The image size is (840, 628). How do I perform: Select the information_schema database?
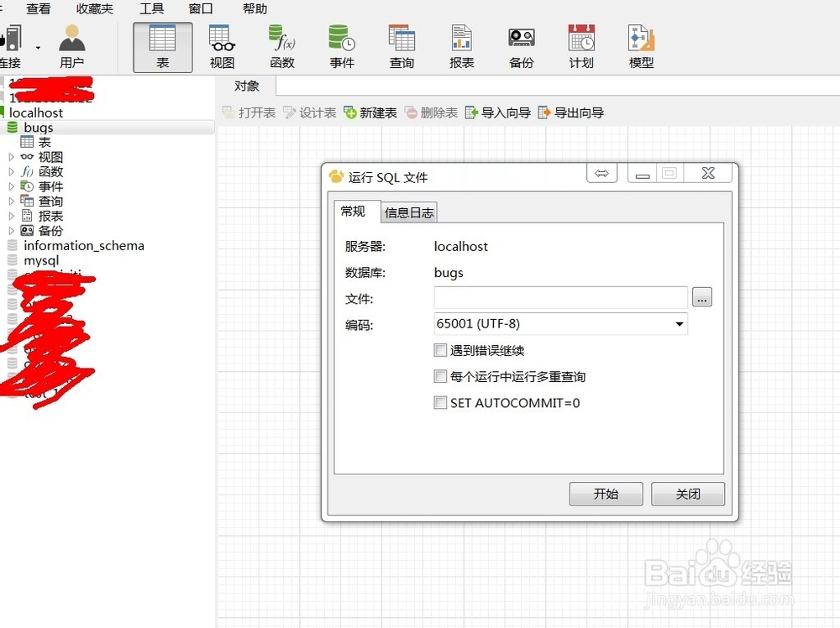(83, 246)
